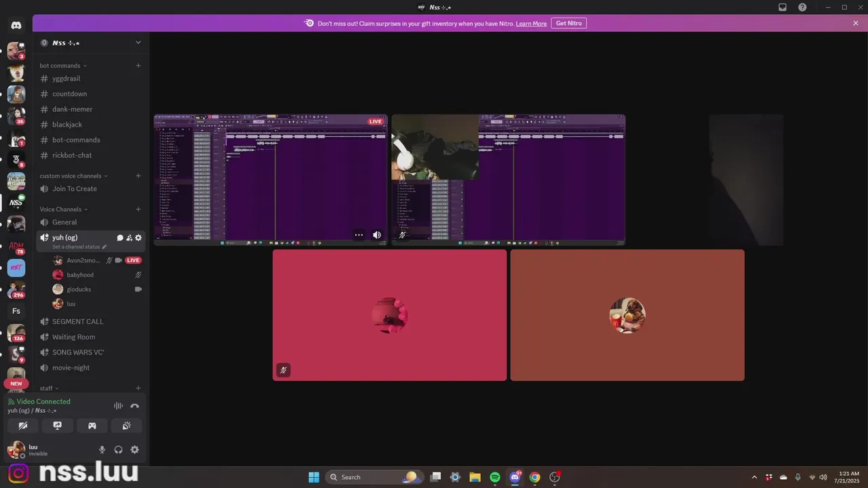Add a channel to bot commands category
Viewport: 868px width, 488px height.
point(138,66)
